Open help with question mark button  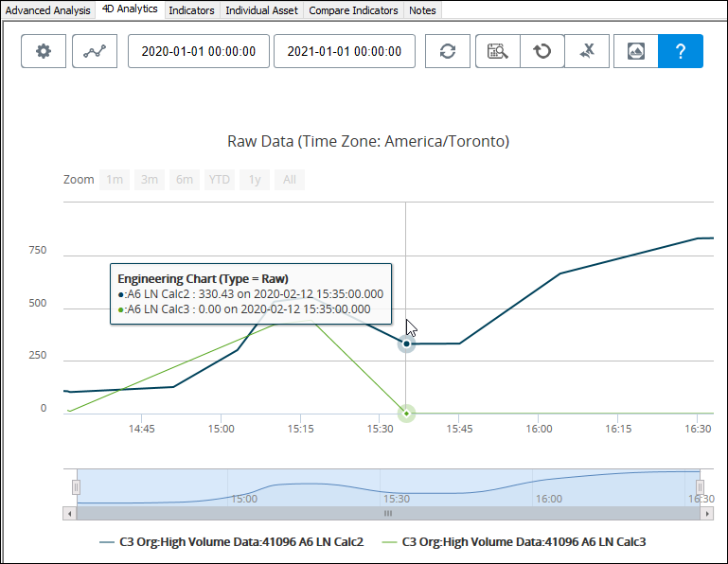(x=681, y=51)
